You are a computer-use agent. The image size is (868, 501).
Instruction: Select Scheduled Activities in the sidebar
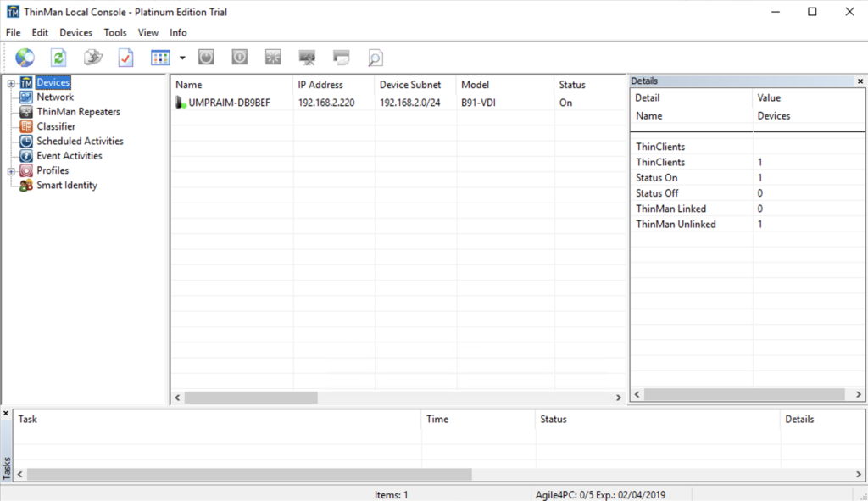tap(80, 142)
